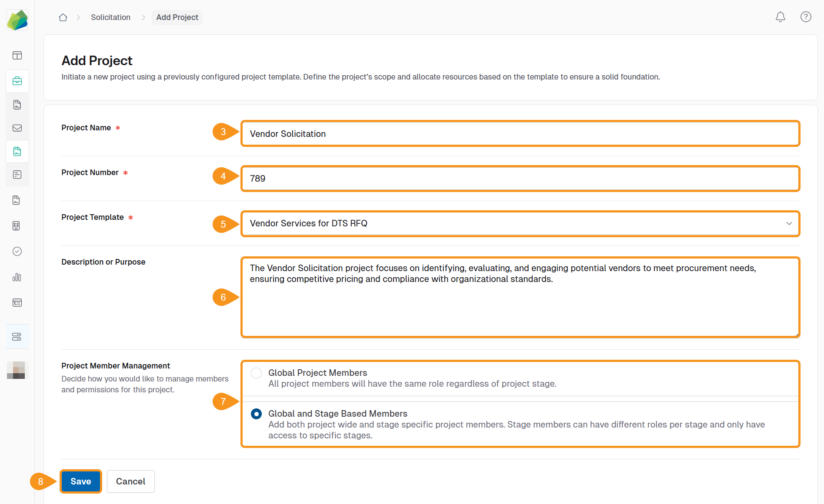This screenshot has height=504, width=824.
Task: Click the Add Project breadcrumb item
Action: point(177,17)
